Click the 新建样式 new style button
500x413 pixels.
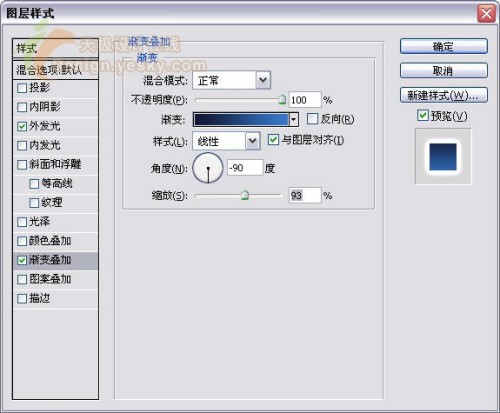pyautogui.click(x=444, y=95)
